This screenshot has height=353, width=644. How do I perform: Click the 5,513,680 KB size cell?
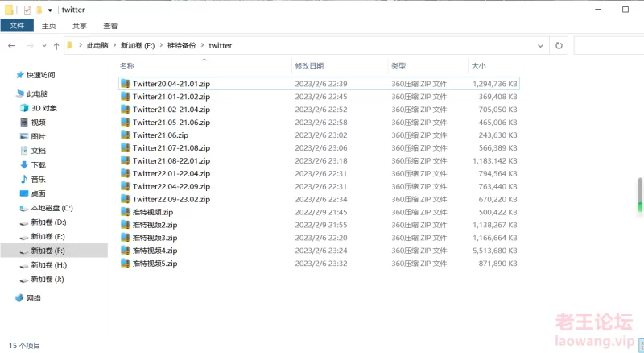[495, 251]
